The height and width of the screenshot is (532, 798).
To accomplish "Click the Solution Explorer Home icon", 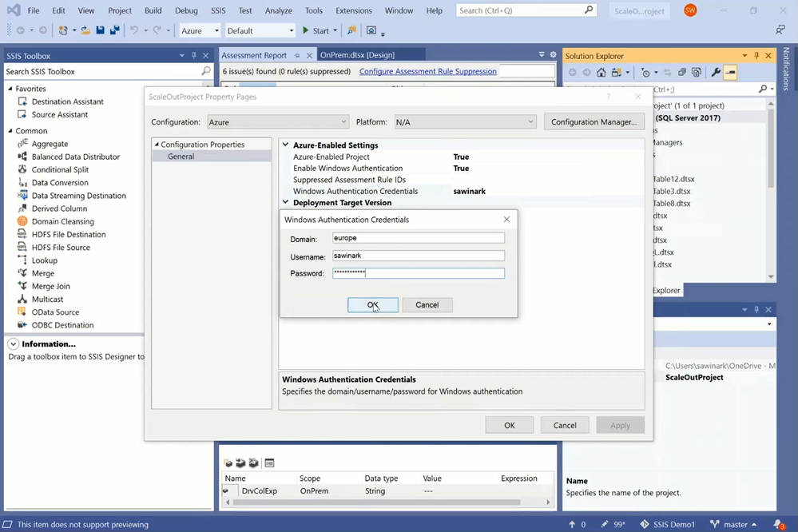I will (x=601, y=72).
